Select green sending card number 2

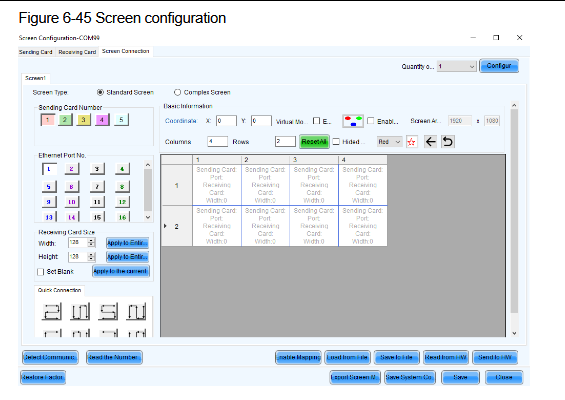pos(65,120)
